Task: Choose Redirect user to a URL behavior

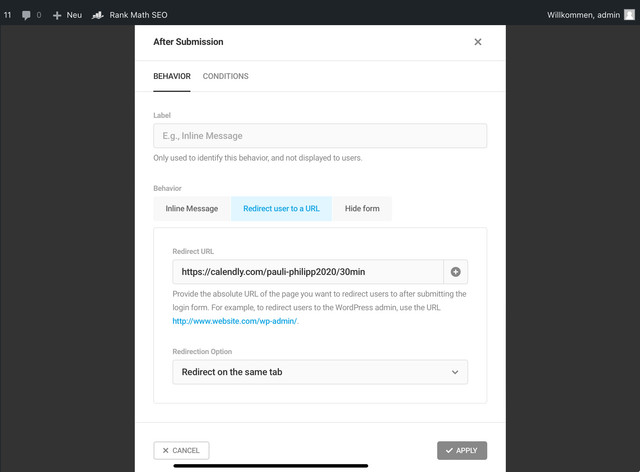Action: point(281,209)
